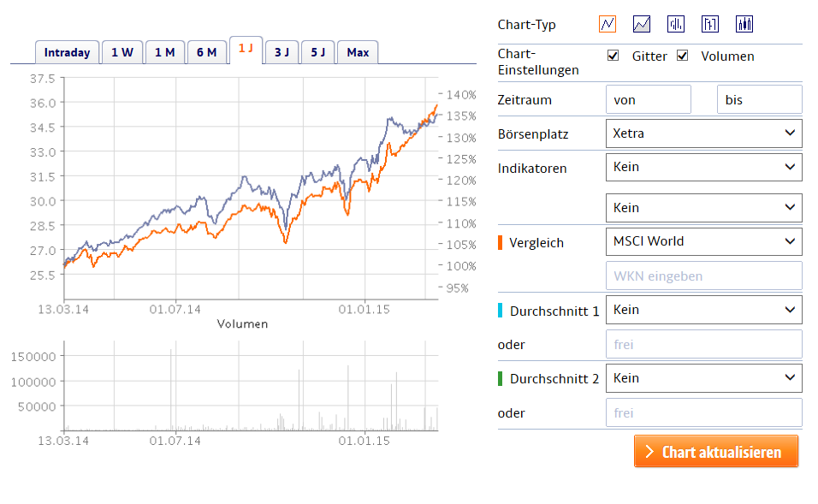Select the area (mountain) chart type icon
The height and width of the screenshot is (504, 818).
pyautogui.click(x=642, y=24)
